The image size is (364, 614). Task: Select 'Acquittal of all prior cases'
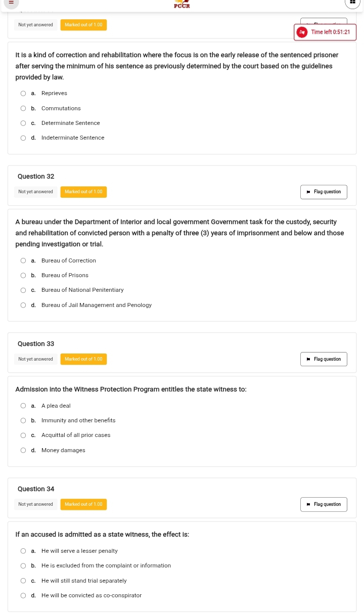point(23,435)
